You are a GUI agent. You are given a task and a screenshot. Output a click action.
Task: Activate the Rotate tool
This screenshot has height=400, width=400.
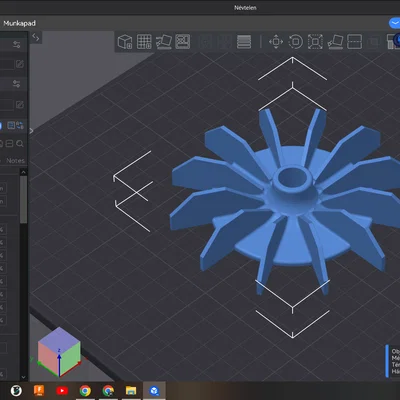click(296, 42)
